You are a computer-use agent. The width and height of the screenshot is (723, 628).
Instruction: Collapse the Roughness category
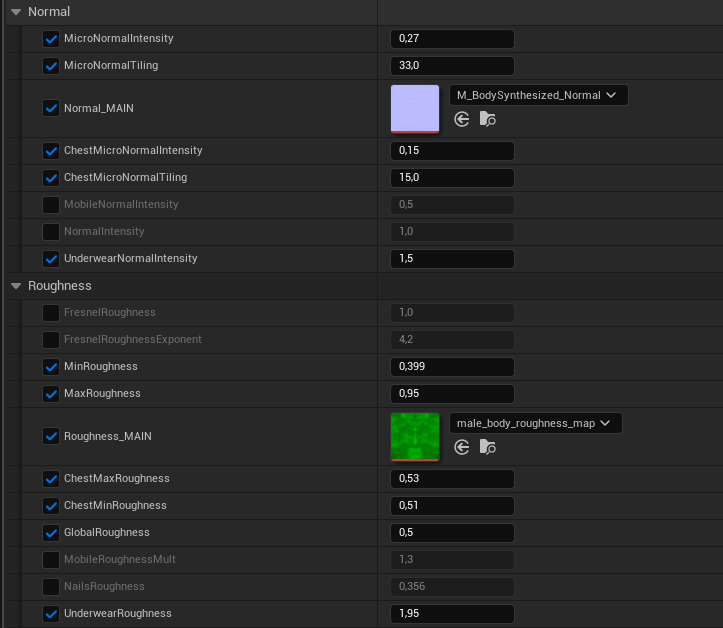pyautogui.click(x=16, y=286)
